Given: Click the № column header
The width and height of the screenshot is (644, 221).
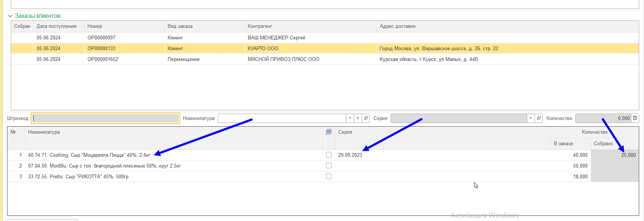Looking at the screenshot, I should tap(16, 138).
